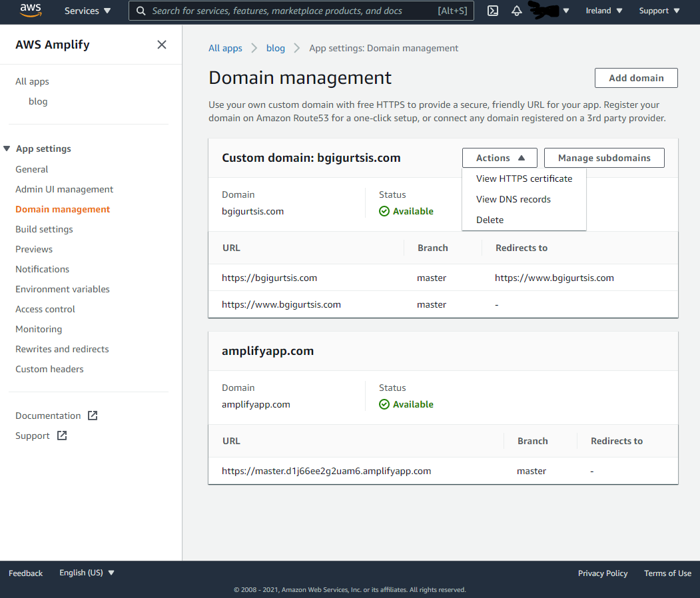Click the amplifyapp.com section heading
700x598 pixels.
pyautogui.click(x=268, y=351)
